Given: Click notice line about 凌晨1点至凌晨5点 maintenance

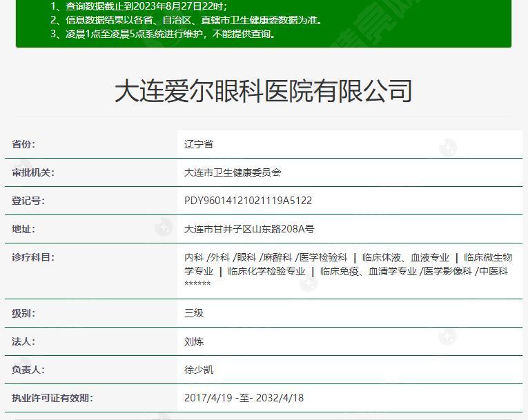Looking at the screenshot, I should 164,34.
